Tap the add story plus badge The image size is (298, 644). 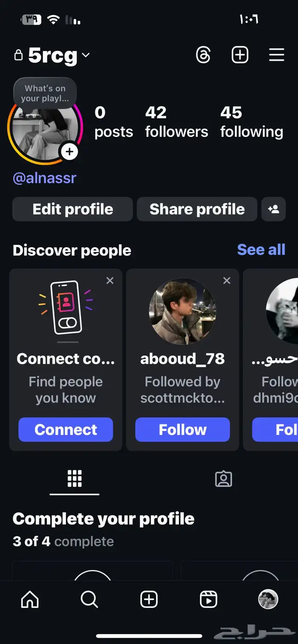coord(69,152)
